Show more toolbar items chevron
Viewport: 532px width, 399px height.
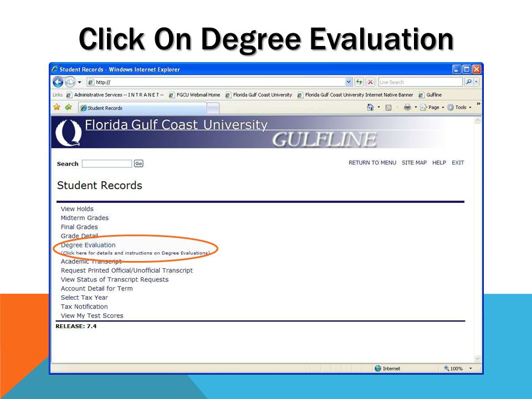(478, 104)
